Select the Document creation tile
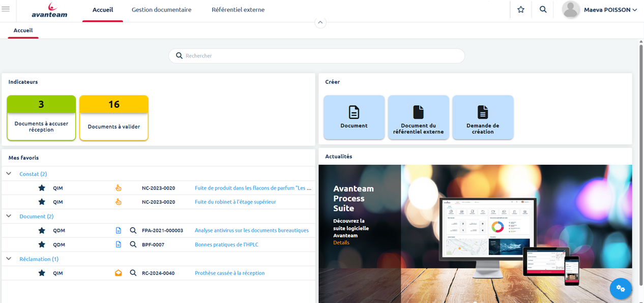644x303 pixels. tap(354, 117)
